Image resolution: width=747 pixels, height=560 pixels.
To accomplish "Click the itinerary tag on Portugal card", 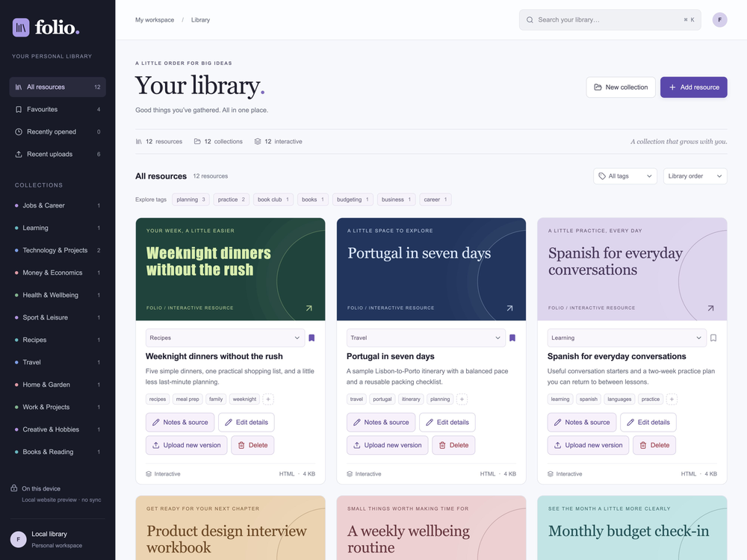I will (x=411, y=399).
